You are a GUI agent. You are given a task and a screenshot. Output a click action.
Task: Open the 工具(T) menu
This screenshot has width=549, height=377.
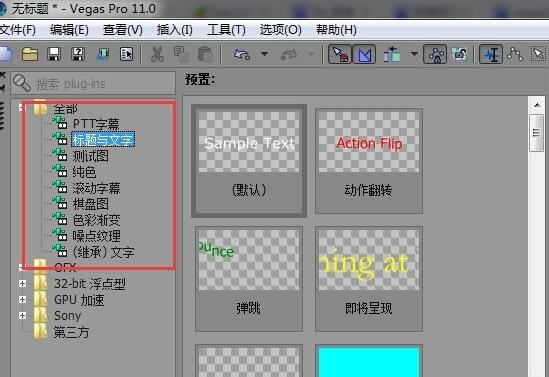coord(226,30)
